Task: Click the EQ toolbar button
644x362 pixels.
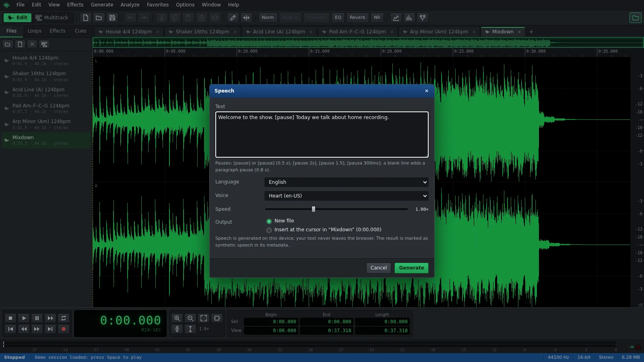Action: [x=338, y=18]
